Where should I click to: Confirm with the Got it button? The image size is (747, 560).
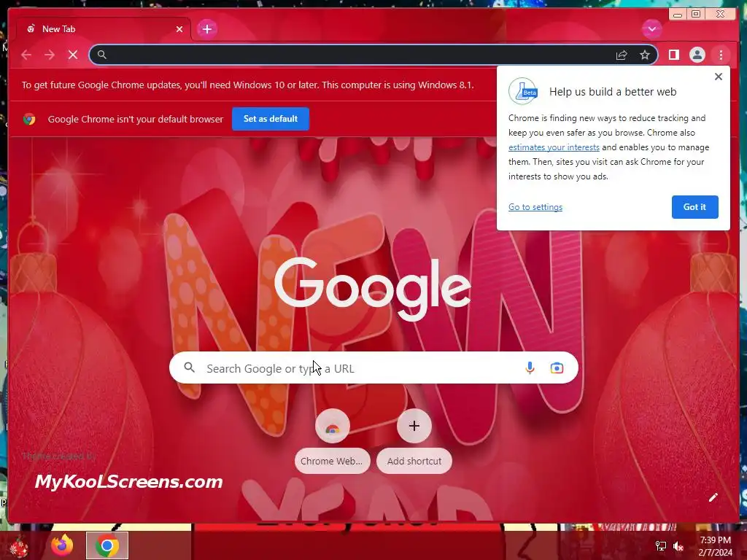coord(694,207)
